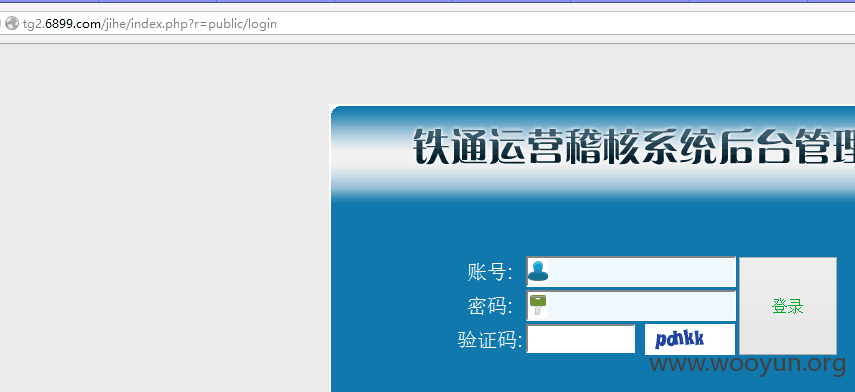Focus the 账号 account input field

pyautogui.click(x=631, y=272)
